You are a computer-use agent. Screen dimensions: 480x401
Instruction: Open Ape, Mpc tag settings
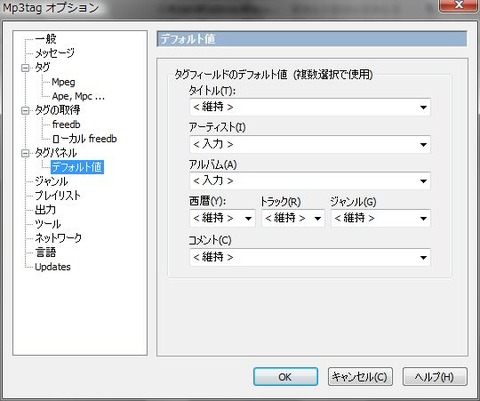pos(78,96)
